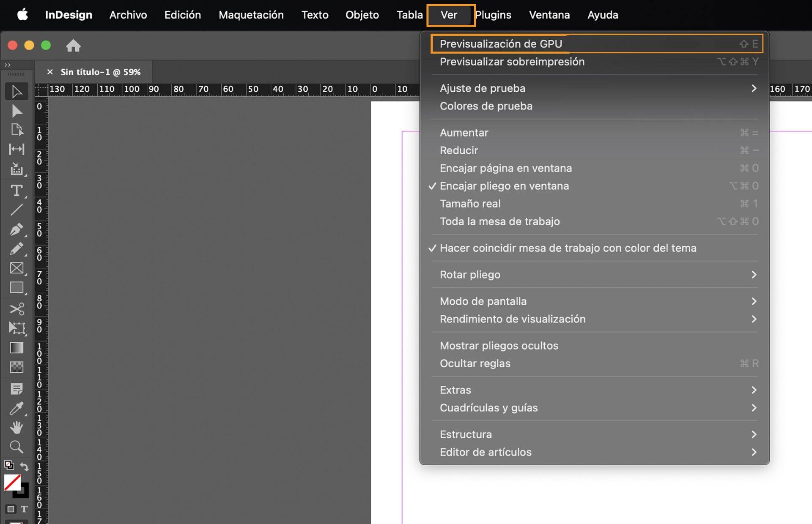Select the Pen tool
812x524 pixels.
(x=17, y=229)
